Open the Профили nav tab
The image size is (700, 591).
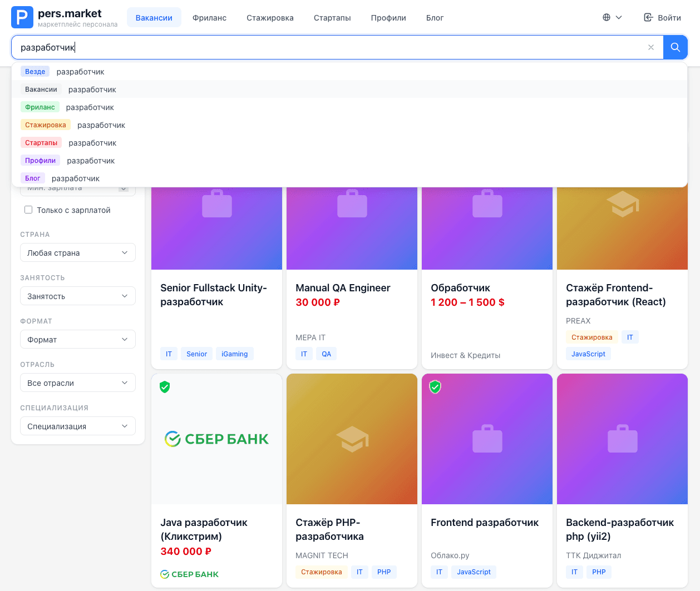[x=388, y=18]
